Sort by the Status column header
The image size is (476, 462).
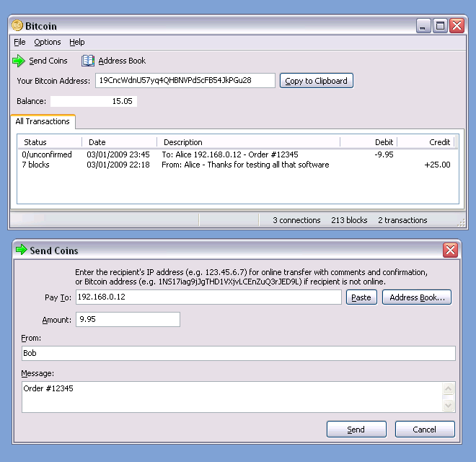50,142
